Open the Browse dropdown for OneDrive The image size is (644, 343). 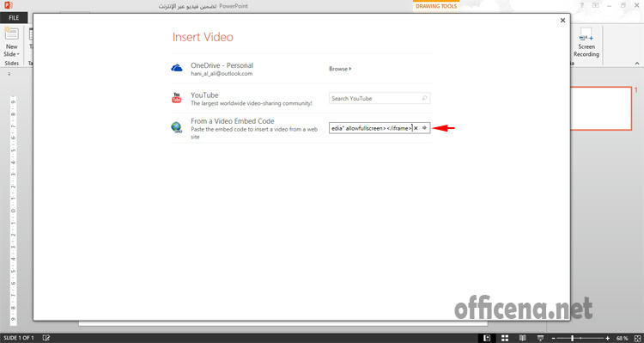pyautogui.click(x=340, y=69)
